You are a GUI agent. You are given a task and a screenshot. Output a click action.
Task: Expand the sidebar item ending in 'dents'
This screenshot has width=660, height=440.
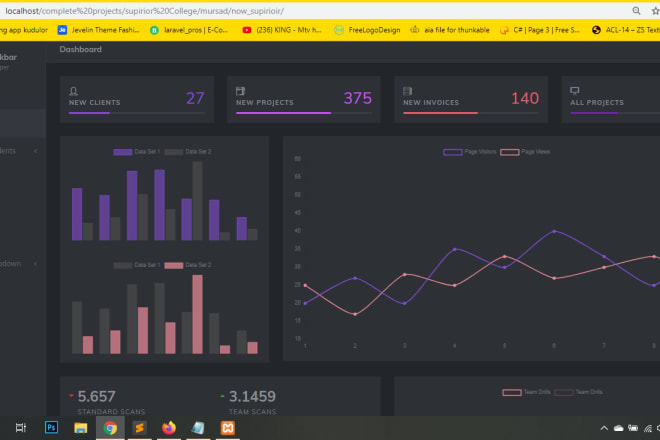coord(35,151)
